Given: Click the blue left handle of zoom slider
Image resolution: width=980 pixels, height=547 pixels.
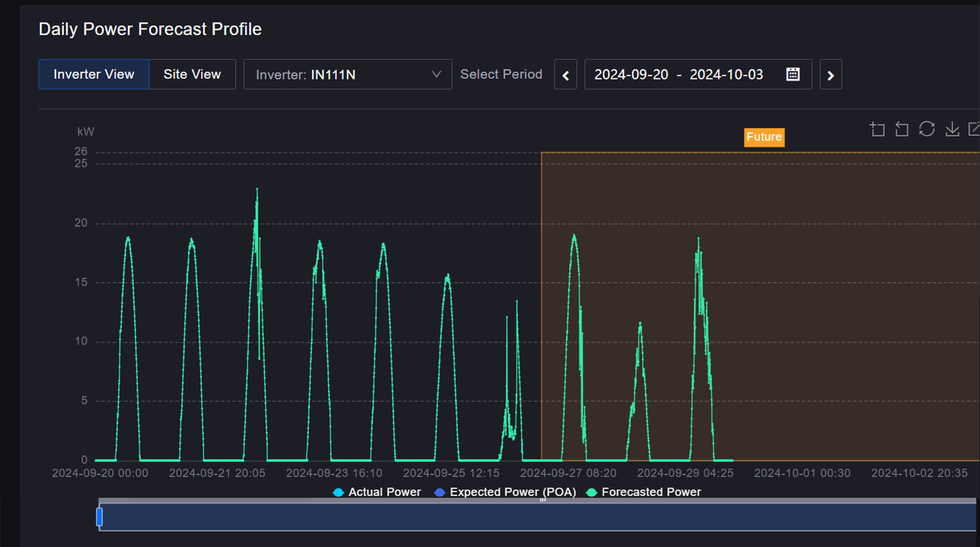Looking at the screenshot, I should [100, 517].
